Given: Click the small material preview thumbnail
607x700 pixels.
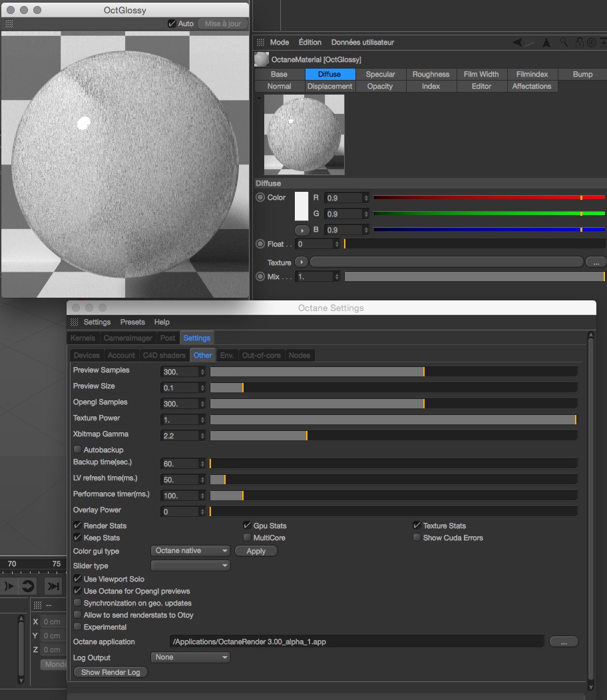Looking at the screenshot, I should (x=304, y=135).
